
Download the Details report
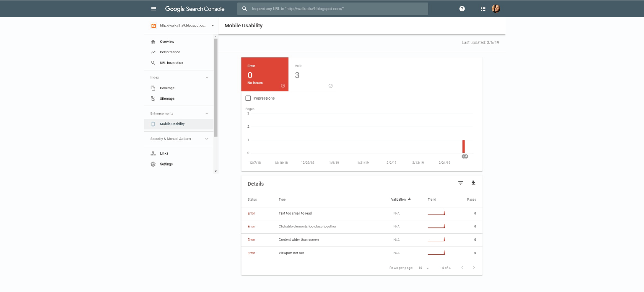(473, 183)
